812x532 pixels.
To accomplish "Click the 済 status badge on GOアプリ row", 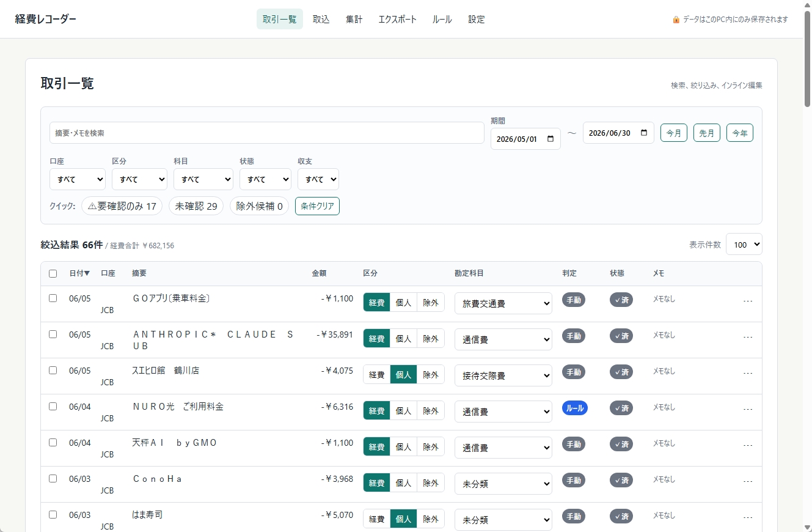I will tap(621, 300).
